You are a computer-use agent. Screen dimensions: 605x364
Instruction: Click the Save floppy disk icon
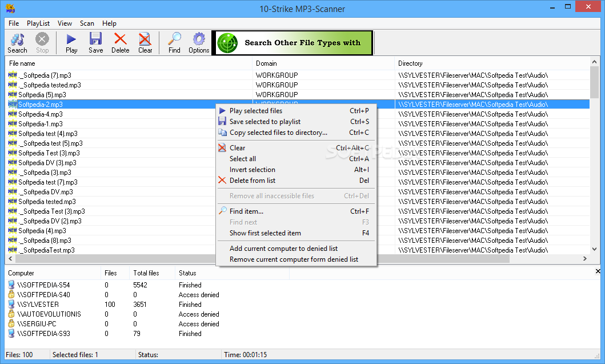pyautogui.click(x=95, y=39)
